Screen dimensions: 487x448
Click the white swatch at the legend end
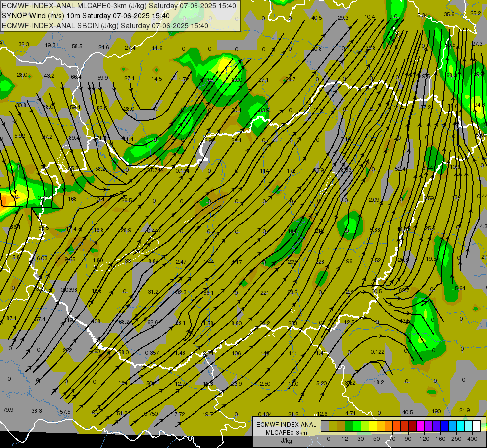(x=477, y=426)
